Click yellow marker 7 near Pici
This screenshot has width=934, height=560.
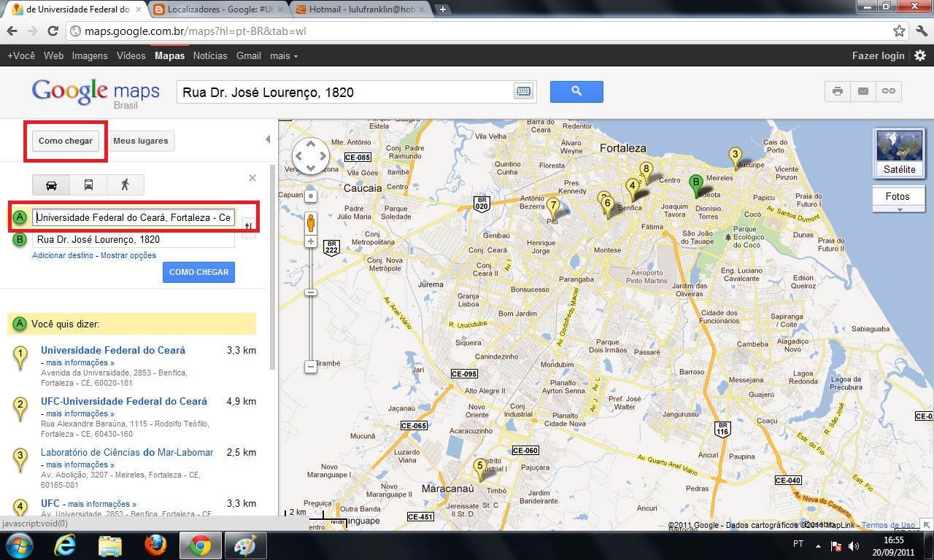coord(553,209)
